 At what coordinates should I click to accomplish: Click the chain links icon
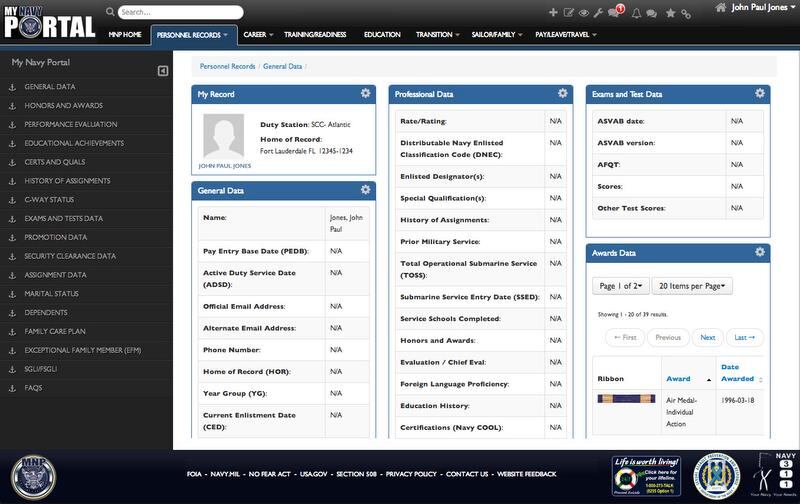(686, 14)
